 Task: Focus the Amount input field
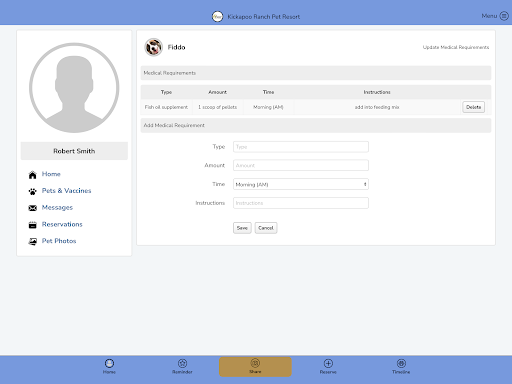pyautogui.click(x=301, y=165)
